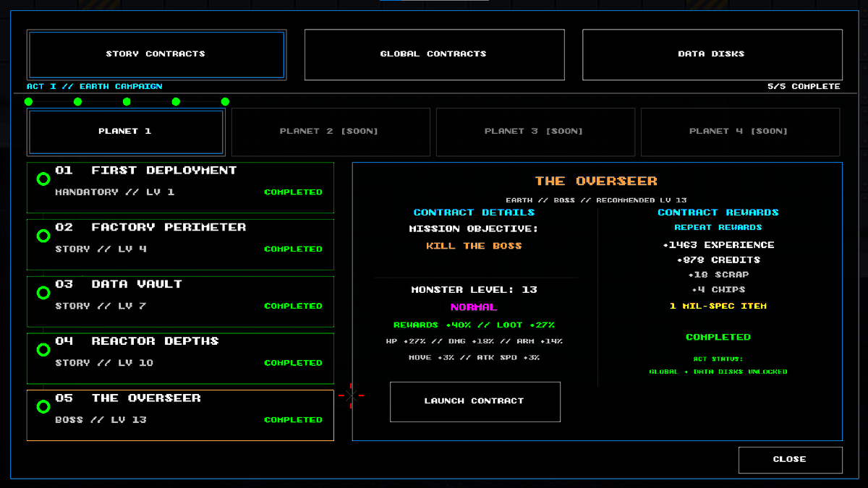
Task: Click the 'MONSTER LEVEL: 13' text
Action: (x=474, y=290)
